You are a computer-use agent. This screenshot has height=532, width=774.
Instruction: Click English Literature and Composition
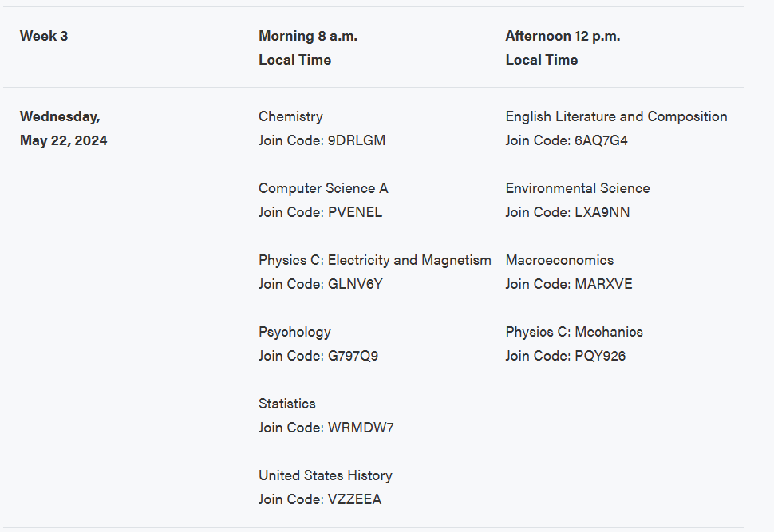click(616, 117)
